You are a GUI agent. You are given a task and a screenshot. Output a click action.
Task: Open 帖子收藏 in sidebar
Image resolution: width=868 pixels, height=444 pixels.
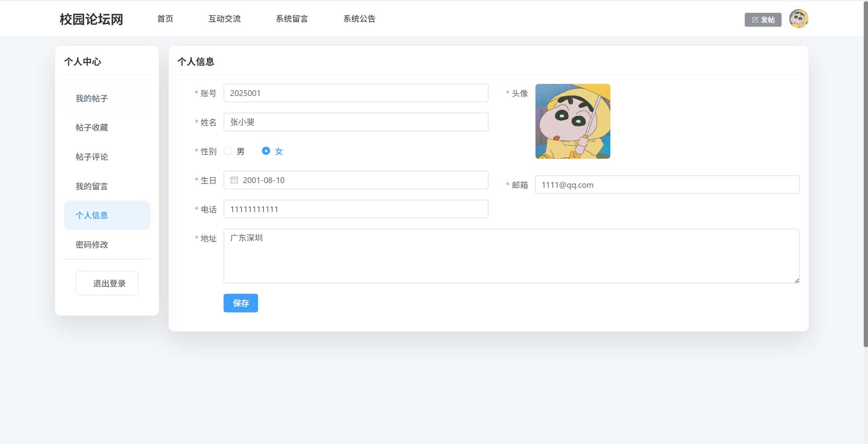(x=92, y=127)
